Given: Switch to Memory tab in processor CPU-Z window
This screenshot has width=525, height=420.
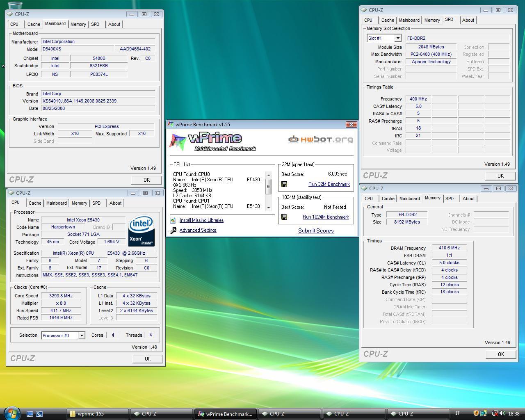Looking at the screenshot, I should [79, 203].
